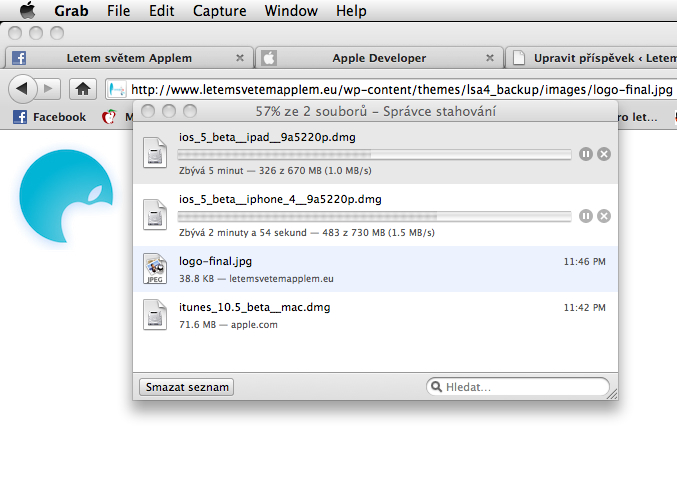Viewport: 677px width, 488px height.
Task: Open the Help menu
Action: tap(351, 10)
